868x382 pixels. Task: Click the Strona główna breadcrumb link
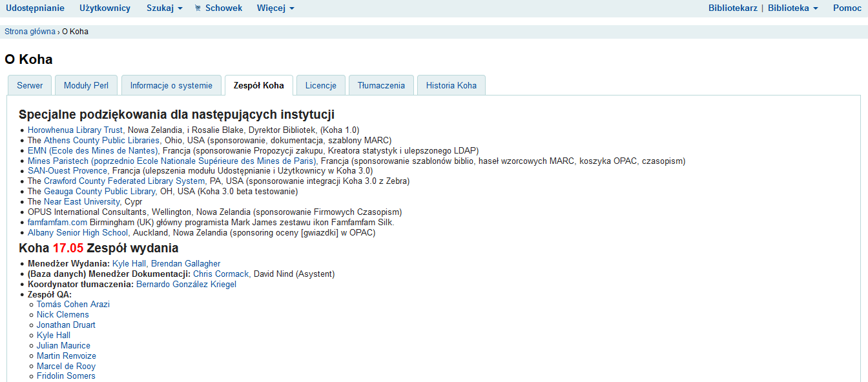coord(30,32)
